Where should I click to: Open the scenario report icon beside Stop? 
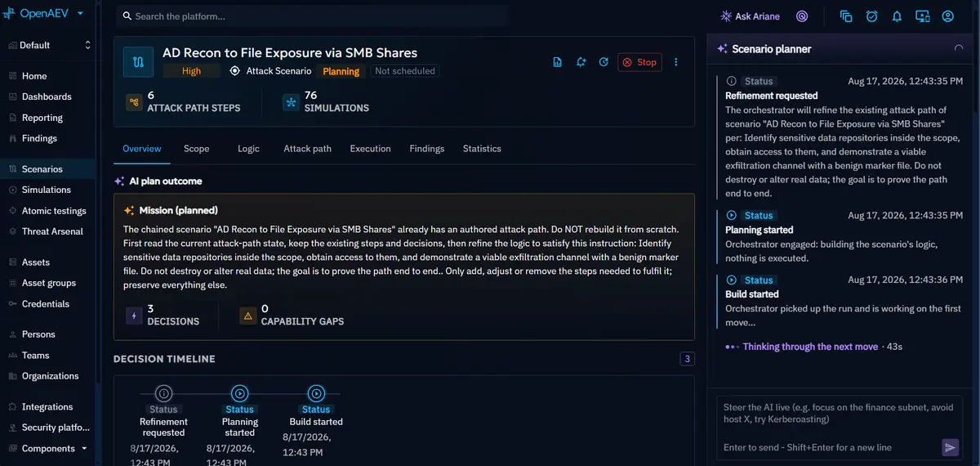tap(557, 62)
